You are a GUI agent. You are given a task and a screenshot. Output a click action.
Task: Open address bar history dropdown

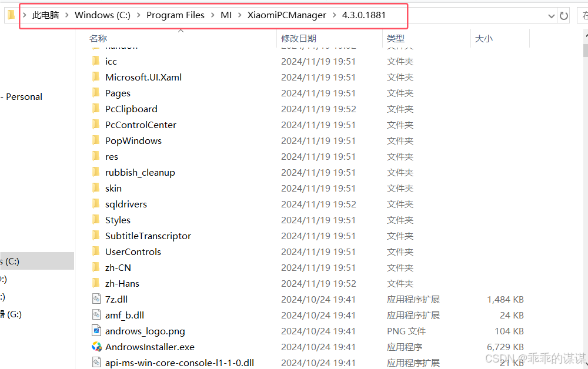click(x=552, y=16)
